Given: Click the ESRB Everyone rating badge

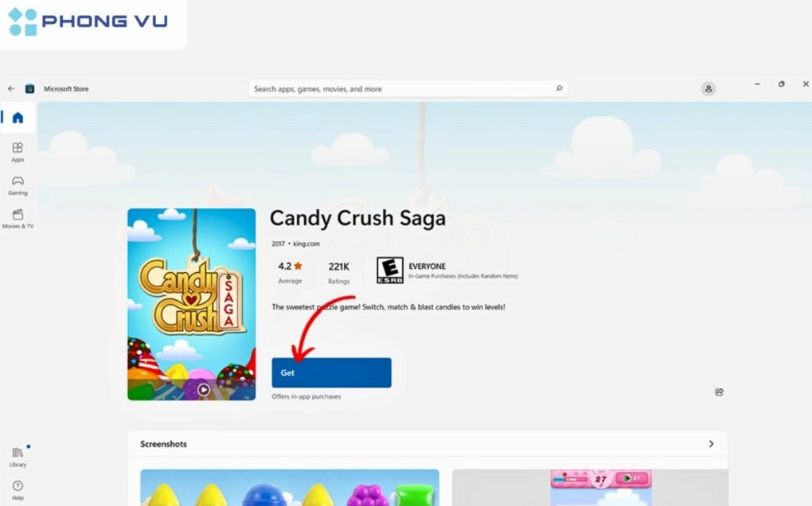Looking at the screenshot, I should click(x=390, y=270).
